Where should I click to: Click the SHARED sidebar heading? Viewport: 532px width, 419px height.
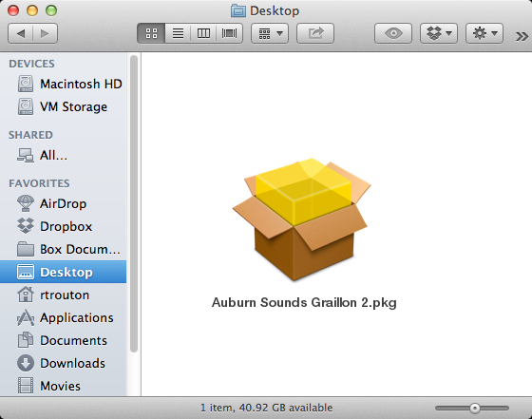point(30,135)
